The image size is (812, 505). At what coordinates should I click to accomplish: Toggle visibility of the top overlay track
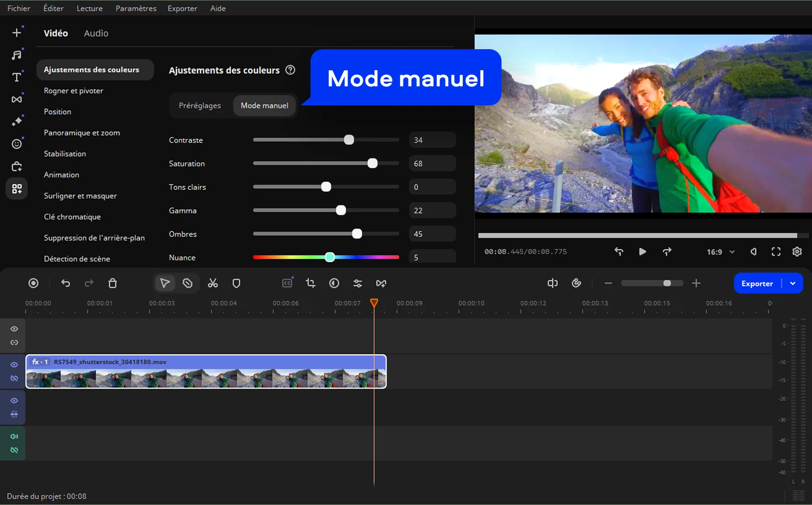click(14, 329)
